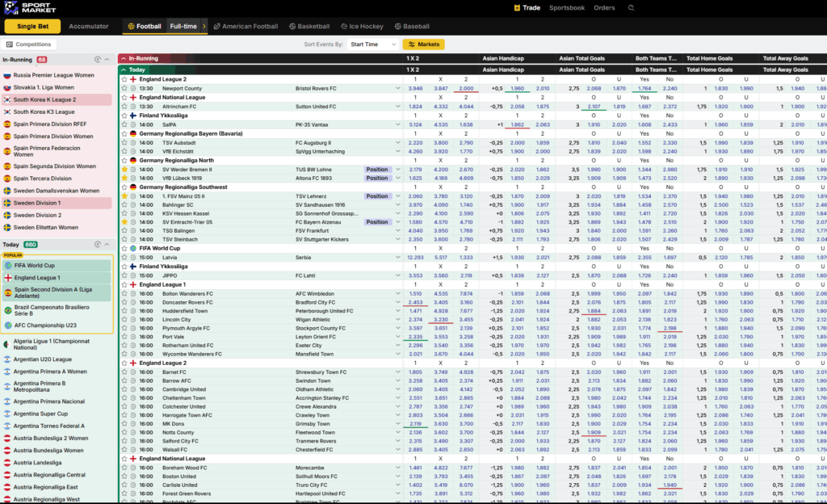Screen dimensions: 827x504
Task: Click the yellow Markets button
Action: (424, 44)
